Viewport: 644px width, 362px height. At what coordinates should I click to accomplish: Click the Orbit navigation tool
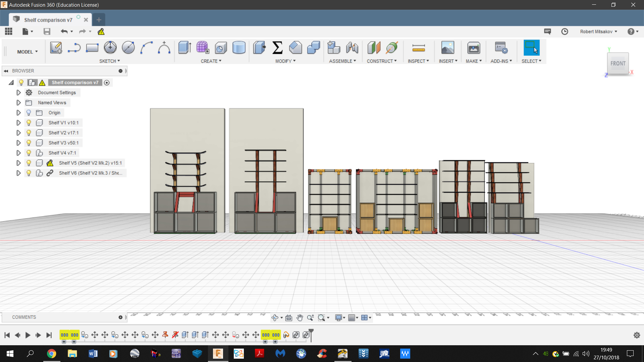point(275,318)
